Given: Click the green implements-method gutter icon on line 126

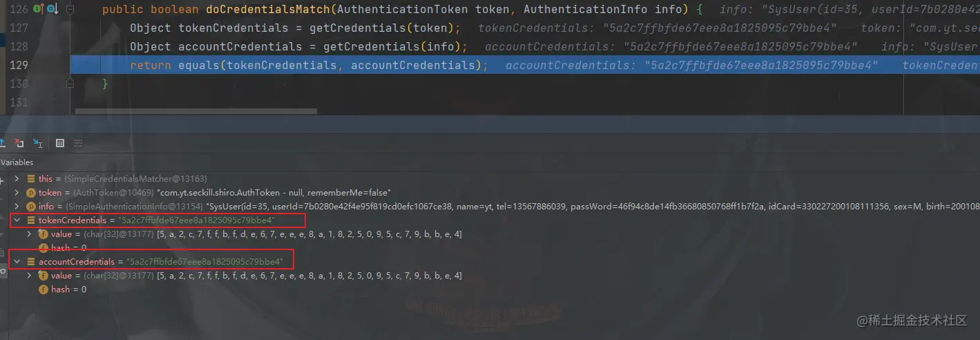Looking at the screenshot, I should coord(39,10).
